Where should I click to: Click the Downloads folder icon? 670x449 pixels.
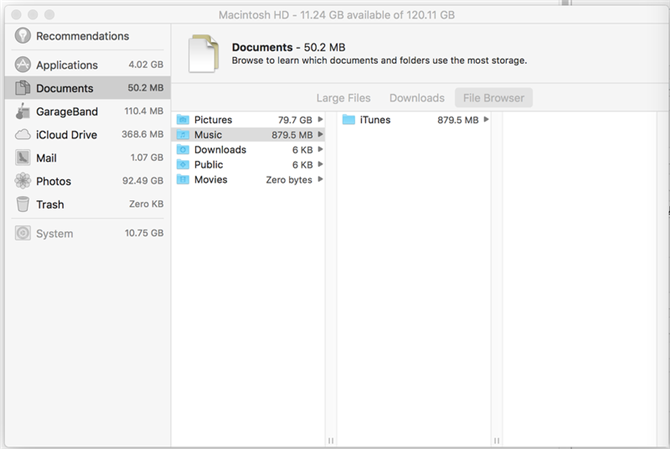183,150
